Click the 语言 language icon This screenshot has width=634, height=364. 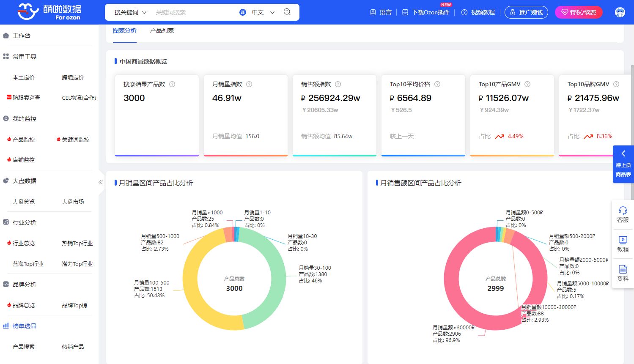click(x=373, y=12)
